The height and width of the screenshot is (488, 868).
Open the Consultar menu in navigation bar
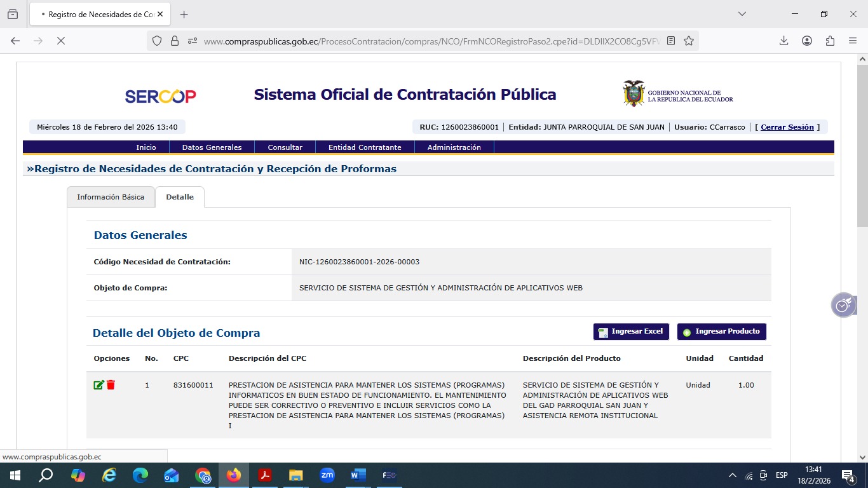click(285, 147)
